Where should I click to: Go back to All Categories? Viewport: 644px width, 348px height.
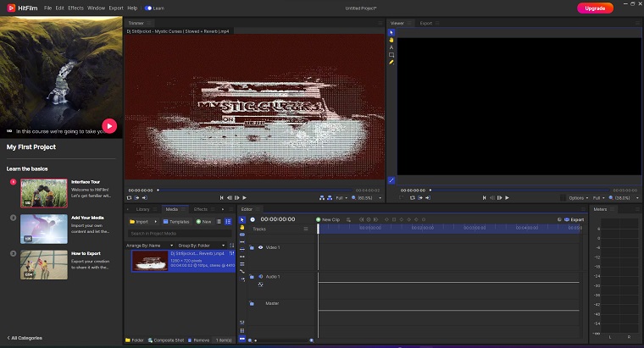coord(25,338)
